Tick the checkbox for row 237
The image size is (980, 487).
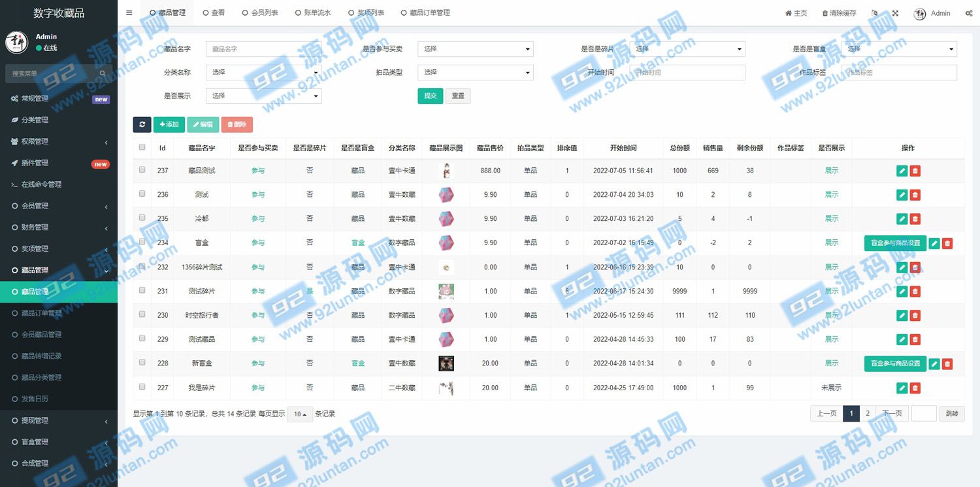point(142,170)
